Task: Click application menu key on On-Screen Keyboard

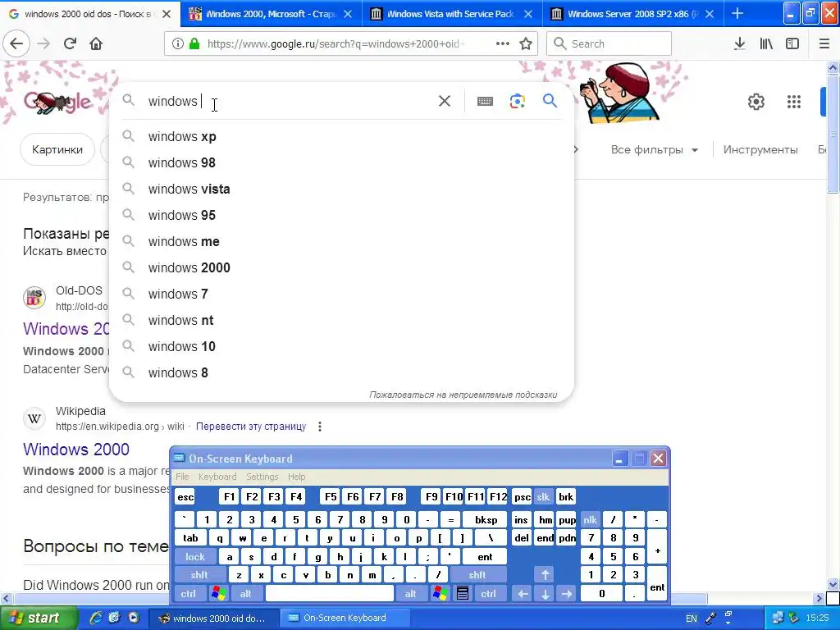Action: pos(463,594)
